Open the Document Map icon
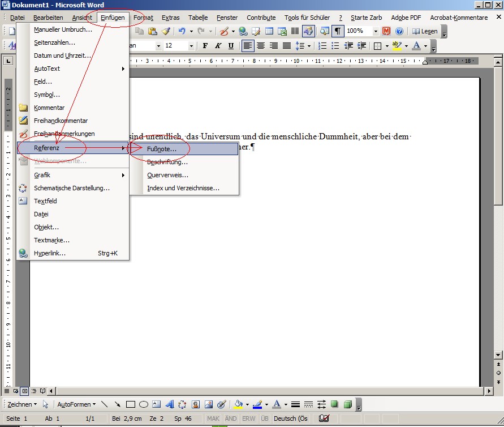 pos(324,31)
